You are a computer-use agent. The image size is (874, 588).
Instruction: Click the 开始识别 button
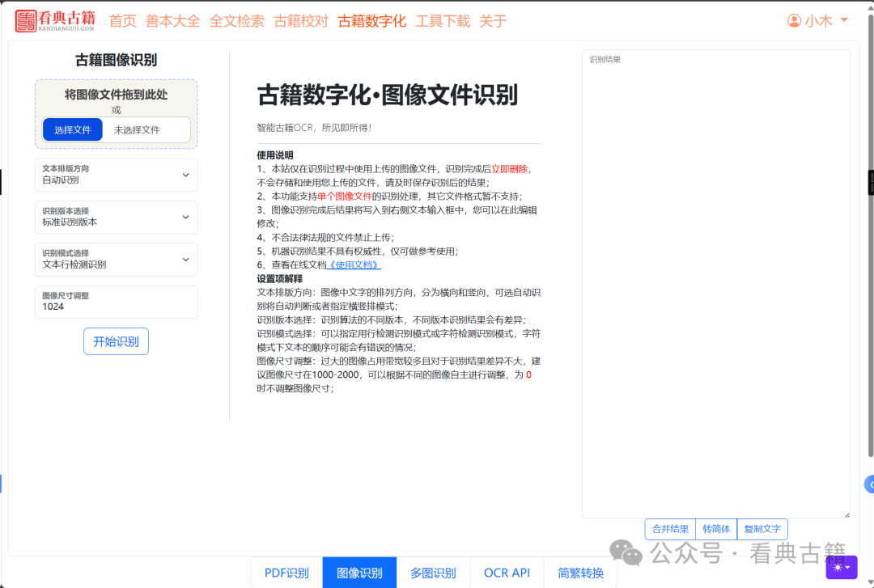coord(116,341)
